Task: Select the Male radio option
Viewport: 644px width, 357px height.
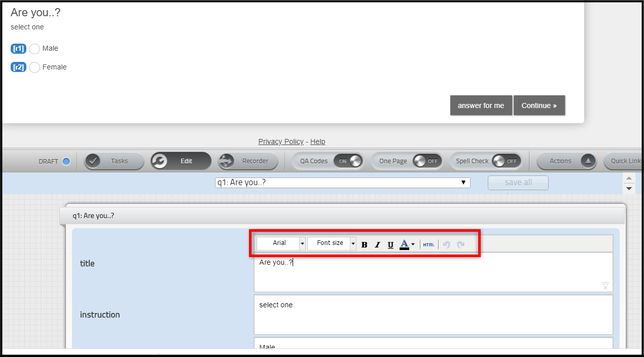Action: click(34, 49)
